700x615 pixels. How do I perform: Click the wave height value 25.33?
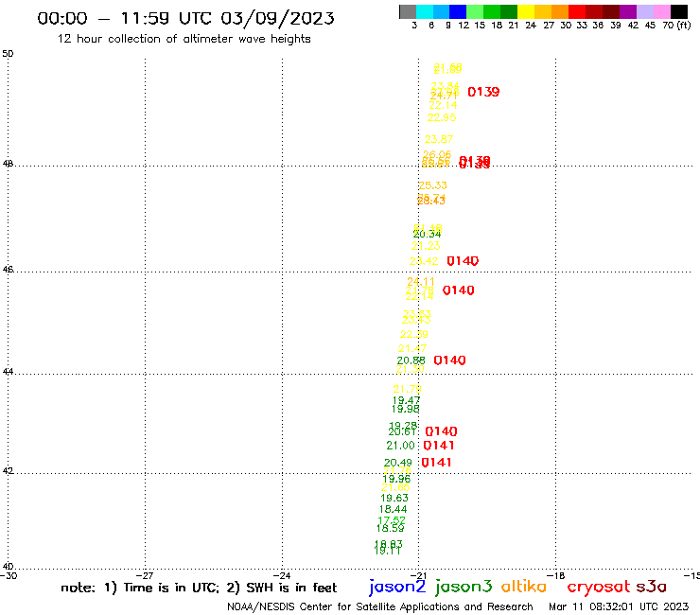tap(432, 185)
